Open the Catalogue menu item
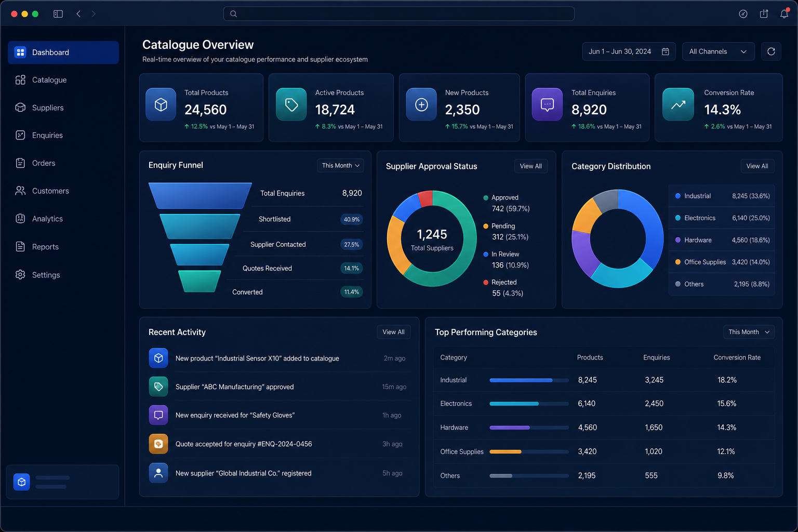Image resolution: width=798 pixels, height=532 pixels. click(63, 80)
